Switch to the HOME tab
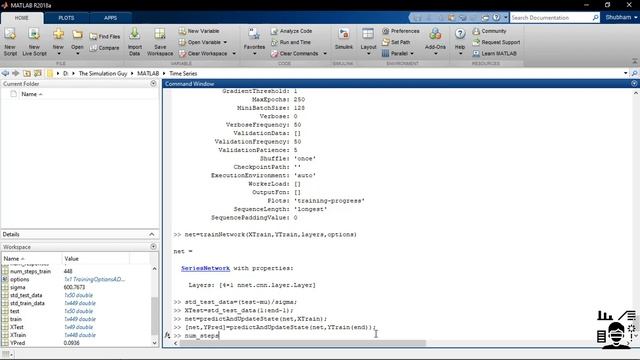 click(22, 18)
